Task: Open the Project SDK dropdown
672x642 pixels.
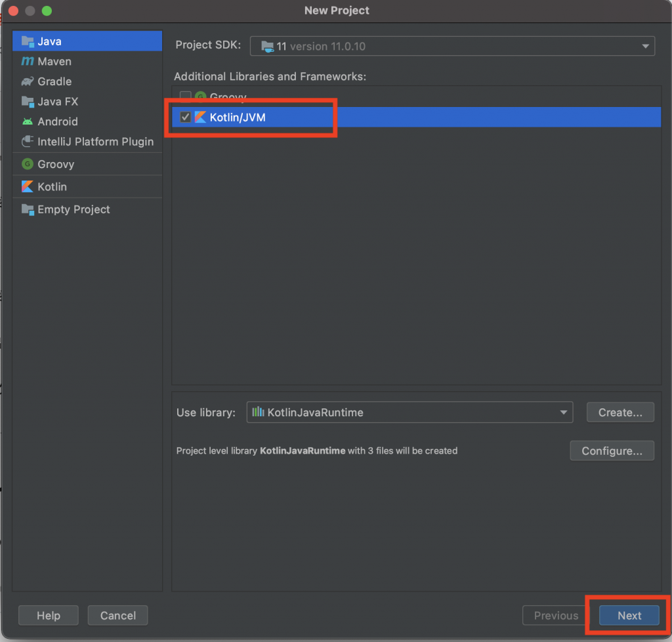Action: coord(452,47)
